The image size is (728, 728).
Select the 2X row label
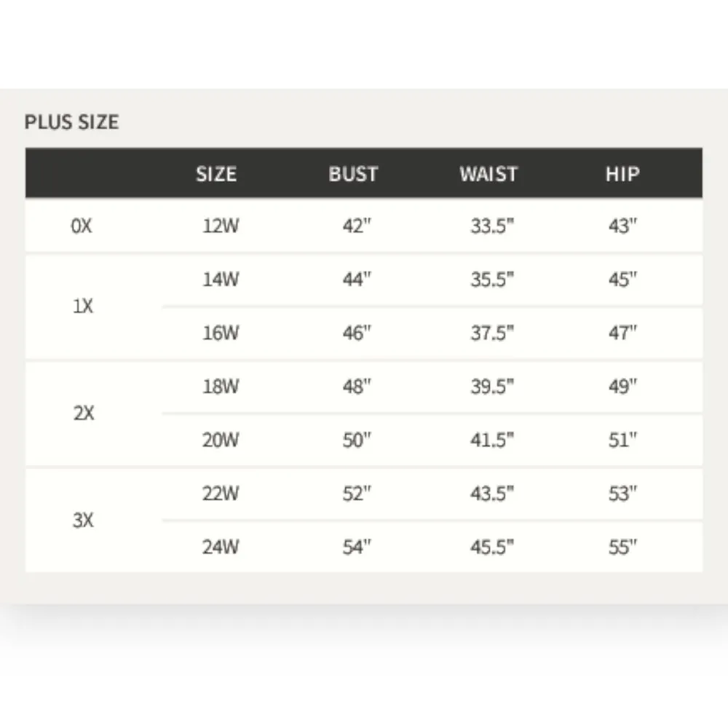(x=84, y=414)
